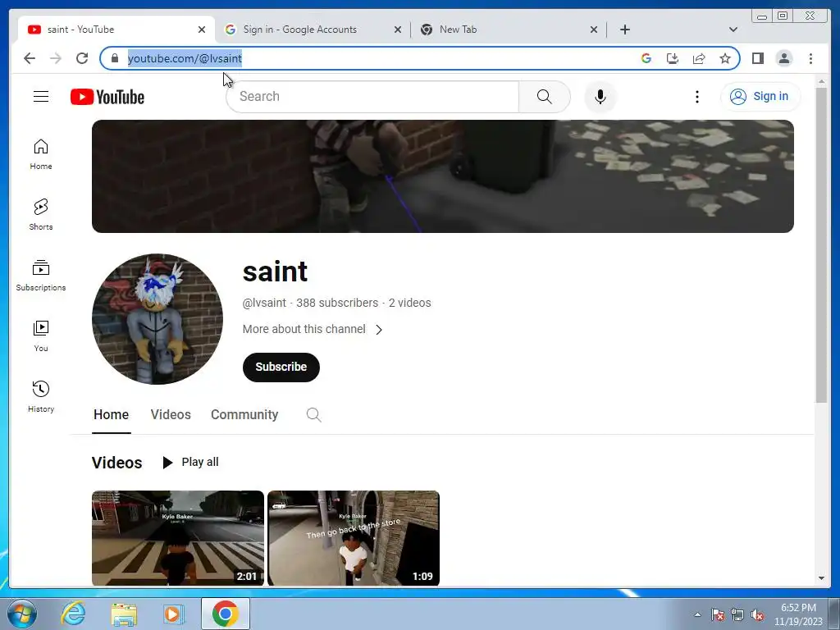This screenshot has width=840, height=630.
Task: Click the 388 subscribers text
Action: coord(337,303)
